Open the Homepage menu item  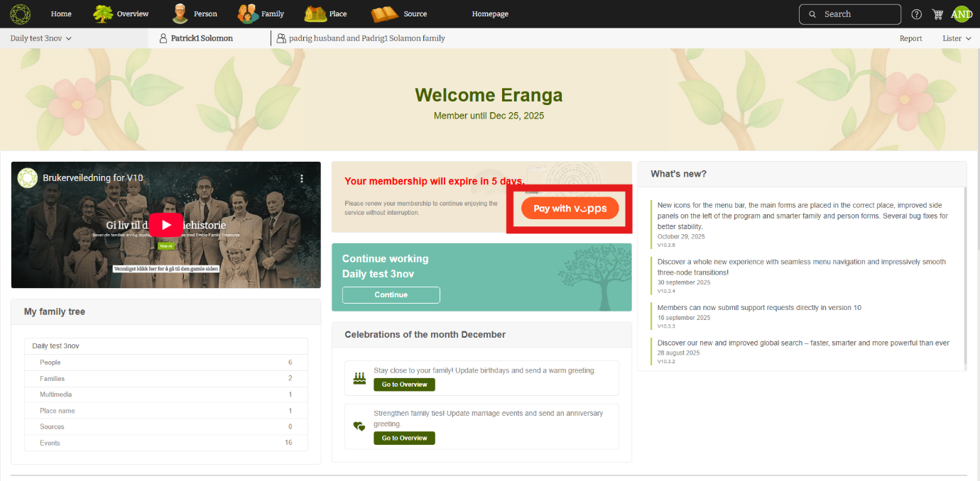click(x=490, y=14)
